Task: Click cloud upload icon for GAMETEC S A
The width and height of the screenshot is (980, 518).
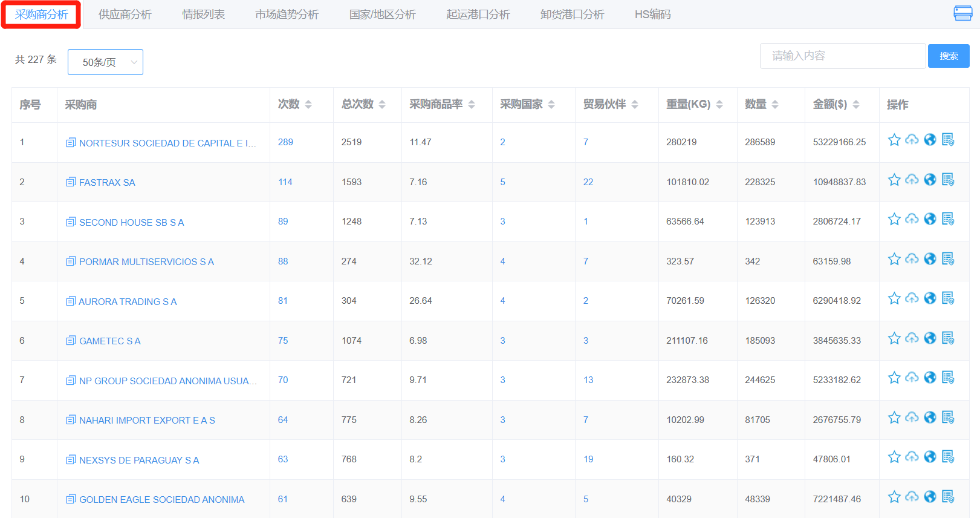Action: pos(912,338)
